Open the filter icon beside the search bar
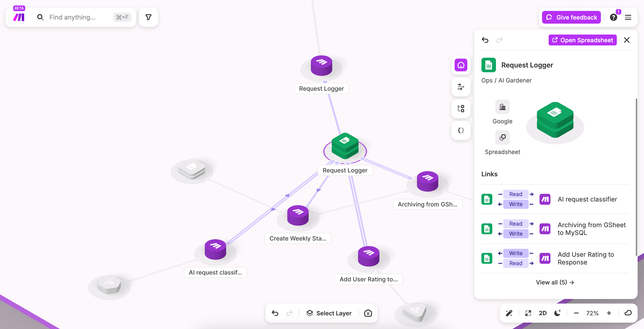Viewport: 644px width, 329px height. tap(149, 17)
